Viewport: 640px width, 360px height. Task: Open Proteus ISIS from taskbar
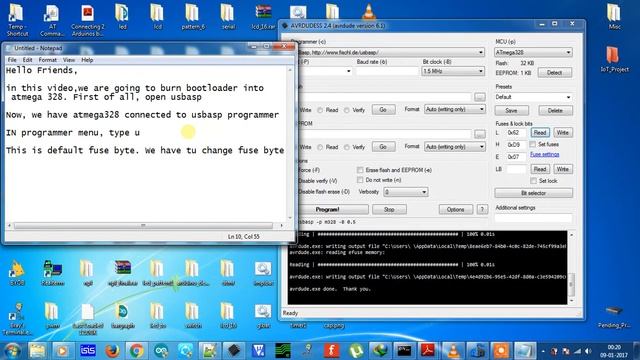(87, 351)
